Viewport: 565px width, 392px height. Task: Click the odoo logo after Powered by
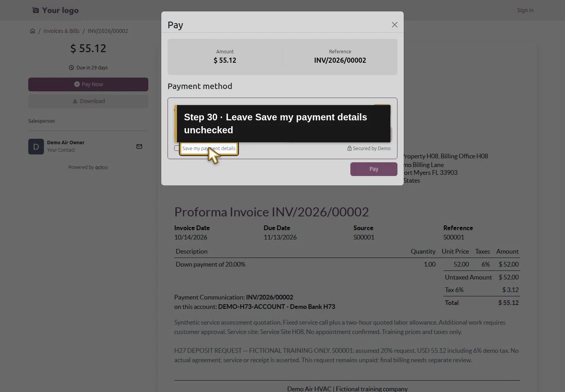[x=102, y=167]
